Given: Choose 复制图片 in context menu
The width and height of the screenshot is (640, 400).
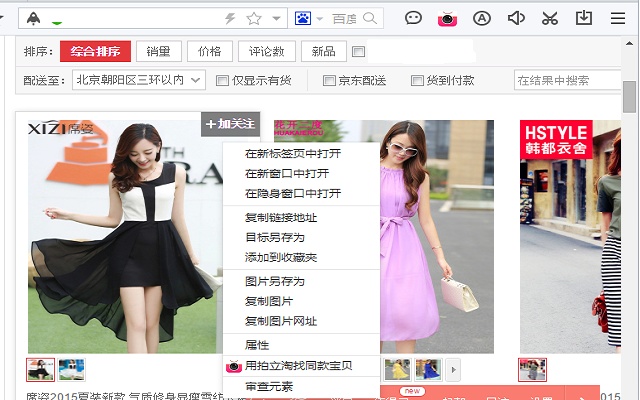Looking at the screenshot, I should click(301, 302).
